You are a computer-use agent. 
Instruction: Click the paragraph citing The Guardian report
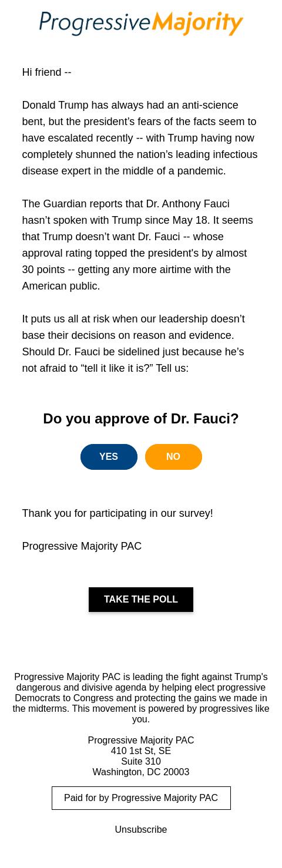pos(138,245)
